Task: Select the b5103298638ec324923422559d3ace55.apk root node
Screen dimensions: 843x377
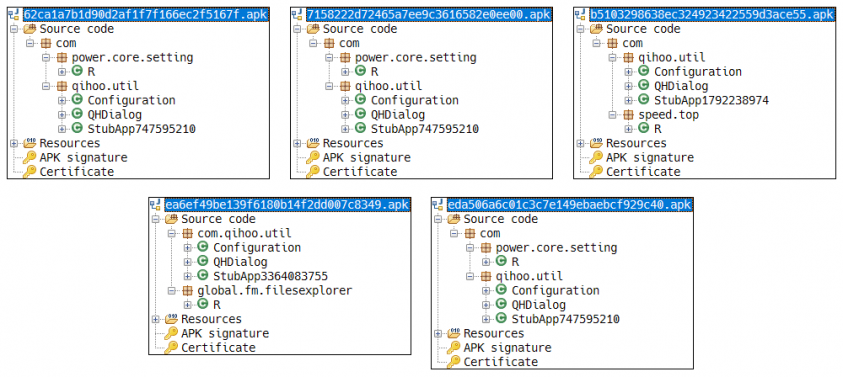Action: pos(712,15)
